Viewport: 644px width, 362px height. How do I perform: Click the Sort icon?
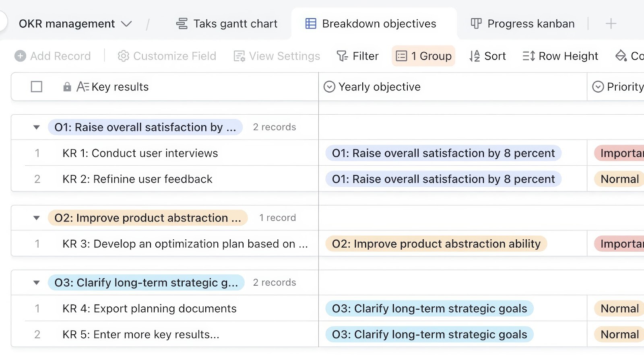coord(474,56)
